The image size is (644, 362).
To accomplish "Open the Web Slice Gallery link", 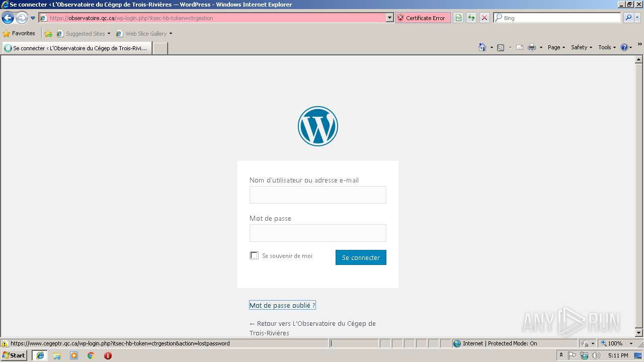I will click(144, 34).
